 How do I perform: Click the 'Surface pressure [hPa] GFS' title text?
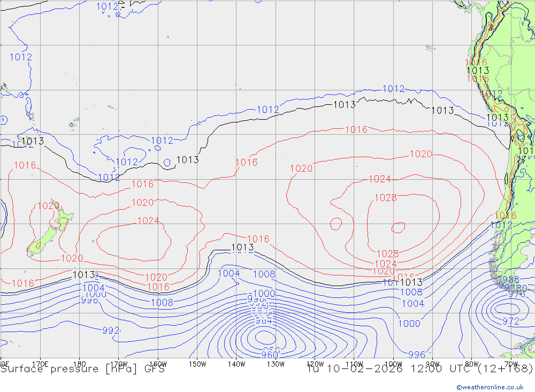pyautogui.click(x=83, y=369)
